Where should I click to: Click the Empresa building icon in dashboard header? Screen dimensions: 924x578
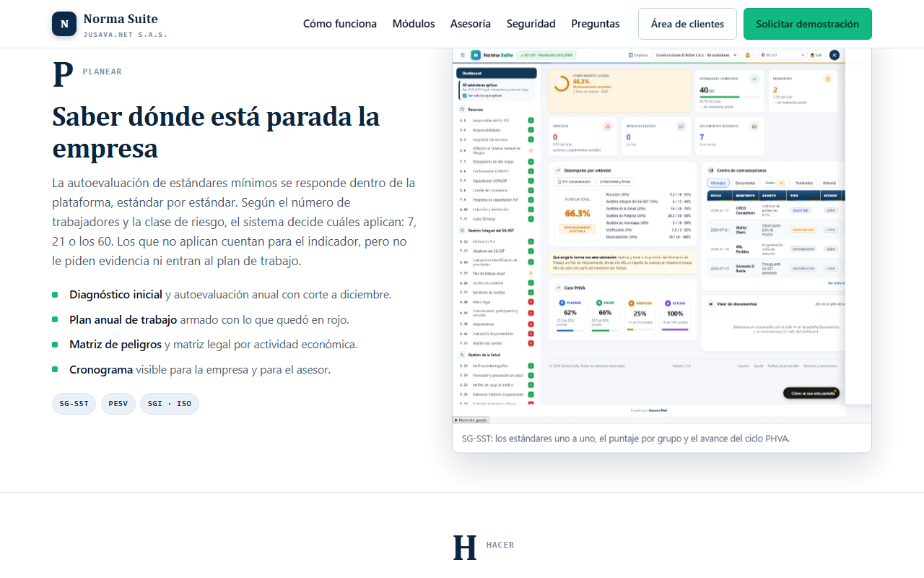(x=630, y=55)
